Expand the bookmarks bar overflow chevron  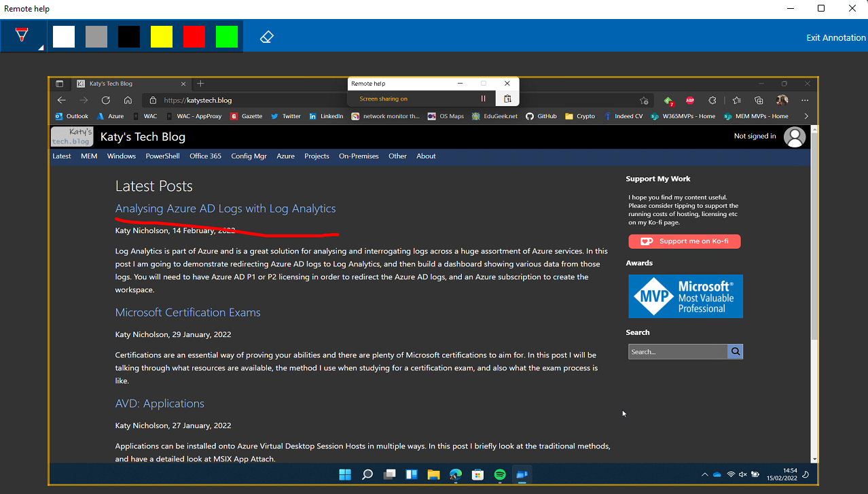806,116
